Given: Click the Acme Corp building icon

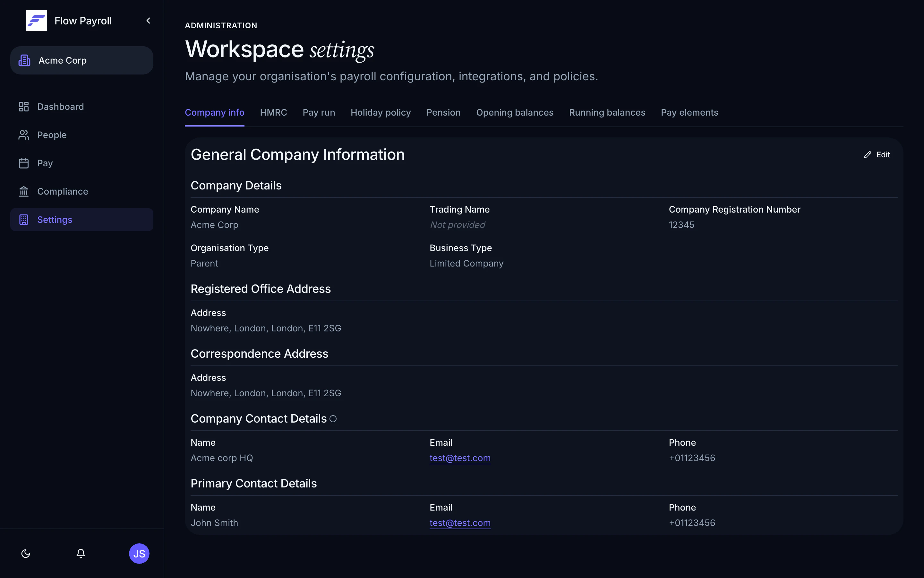Looking at the screenshot, I should coord(24,60).
